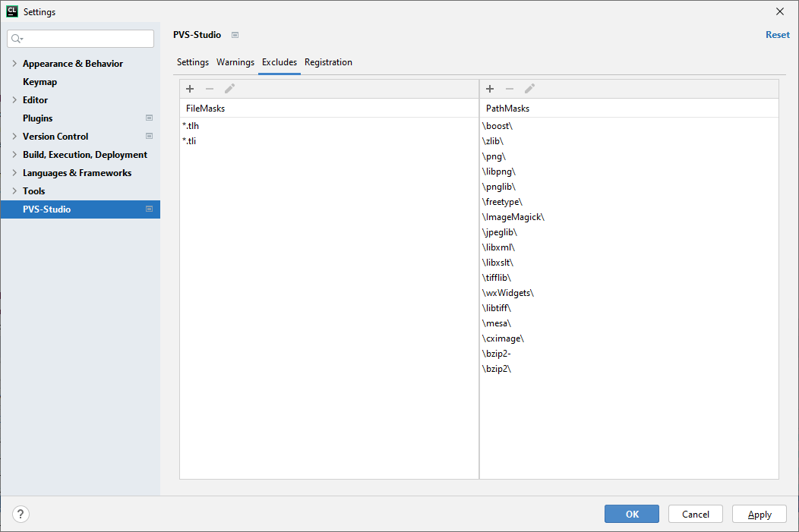Select the \libtiff\ path mask
This screenshot has width=799, height=532.
pos(630,308)
